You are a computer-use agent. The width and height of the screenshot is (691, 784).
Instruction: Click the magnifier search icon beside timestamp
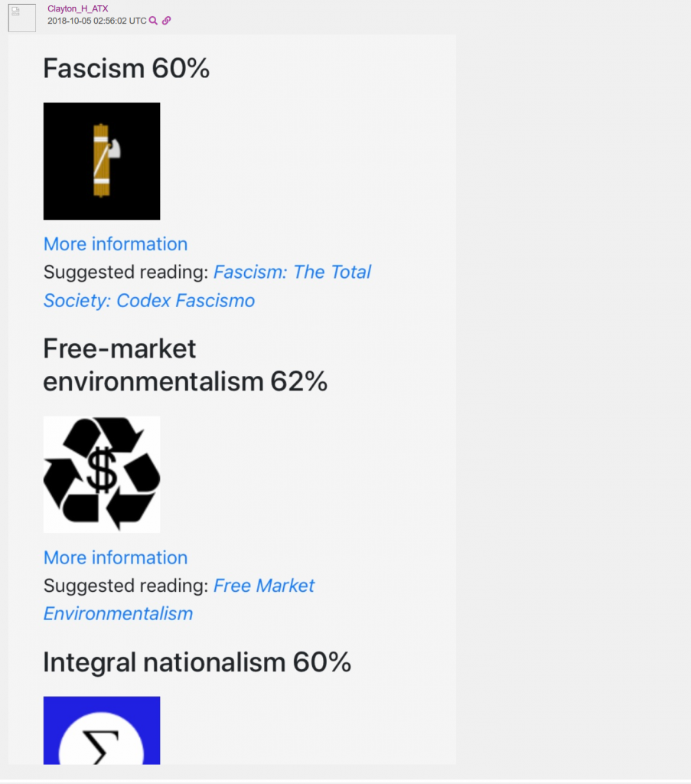pos(153,21)
